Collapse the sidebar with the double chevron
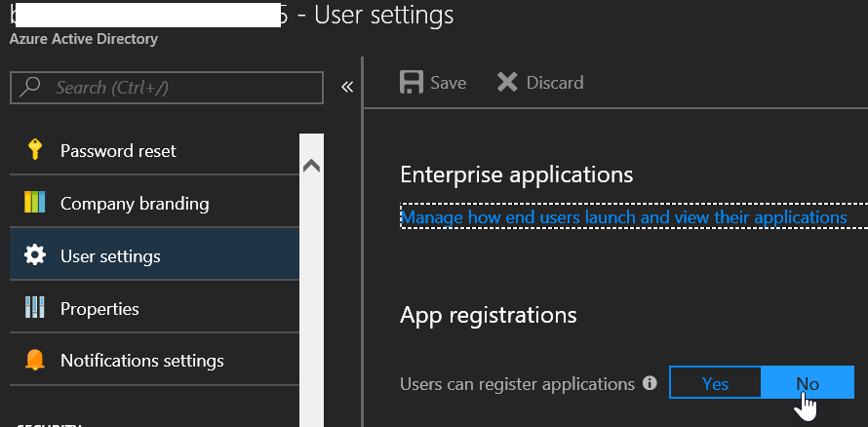Viewport: 868px width, 427px height. (x=346, y=88)
